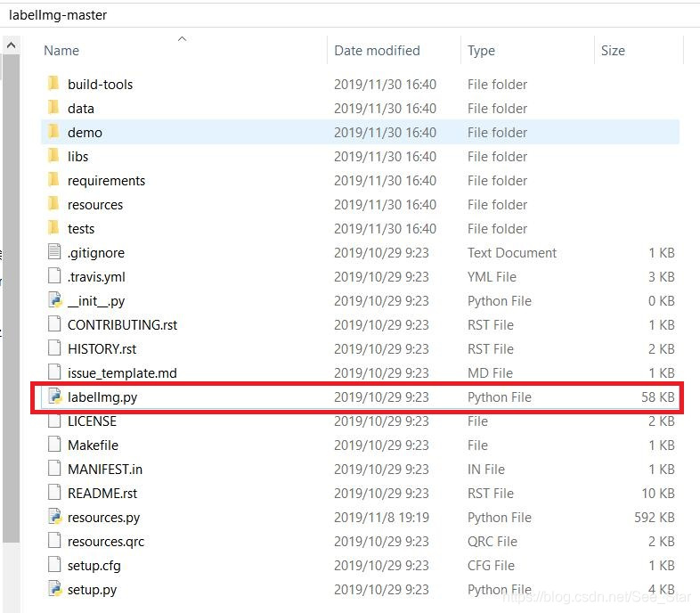Click the labelImg-master title text
Viewport: 700px width, 613px height.
(x=58, y=15)
